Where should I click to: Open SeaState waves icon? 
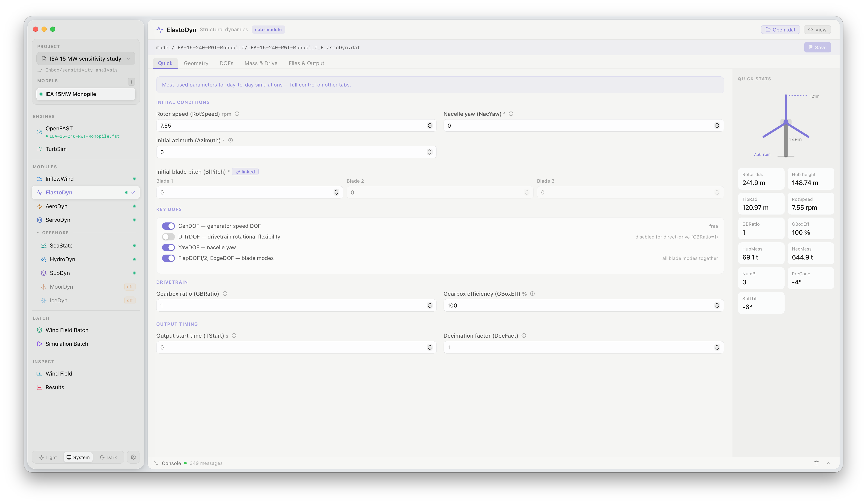coord(44,246)
